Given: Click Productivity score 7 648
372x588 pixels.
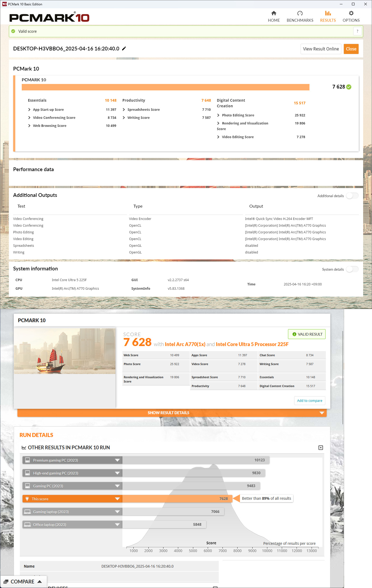Looking at the screenshot, I should tap(206, 100).
